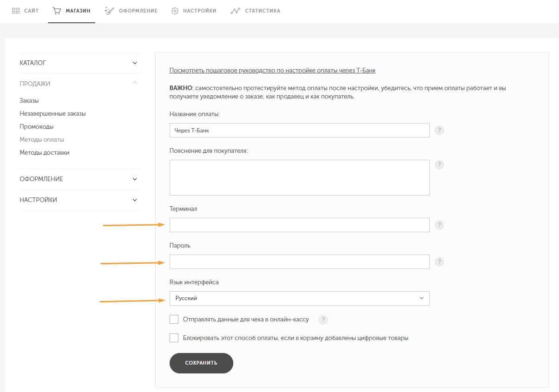559x392 pixels.
Task: Click help icon beside Пояснение для покупателя
Action: 439,165
